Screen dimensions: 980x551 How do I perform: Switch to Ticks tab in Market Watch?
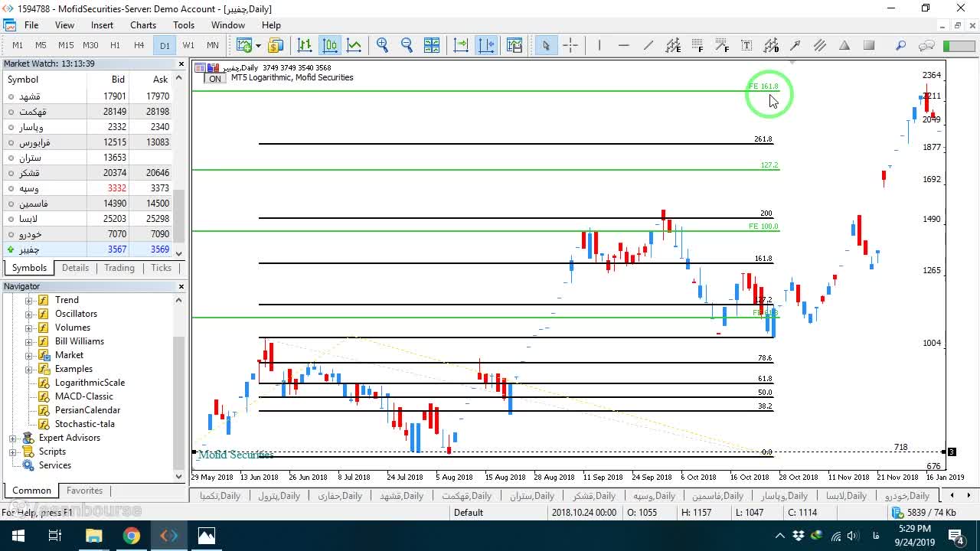162,268
